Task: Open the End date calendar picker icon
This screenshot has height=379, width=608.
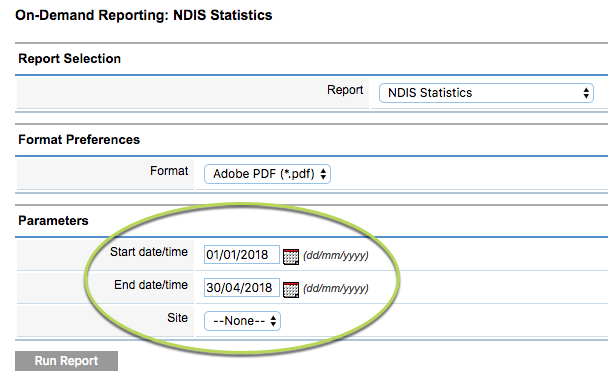Action: [x=291, y=289]
